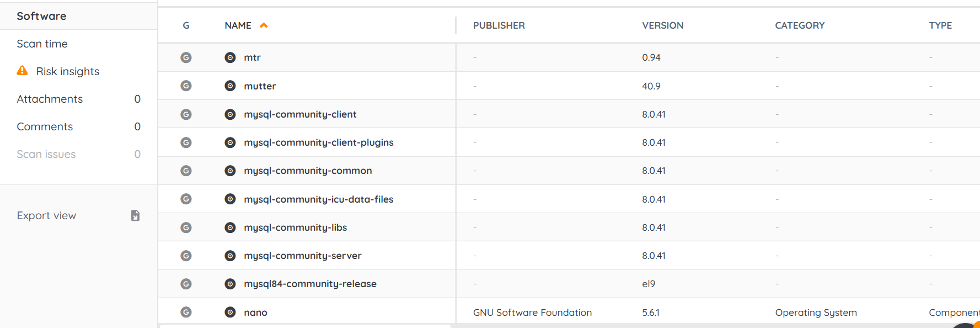Image resolution: width=980 pixels, height=328 pixels.
Task: Open the mysql-community-icu-data-files entry
Action: pos(319,199)
